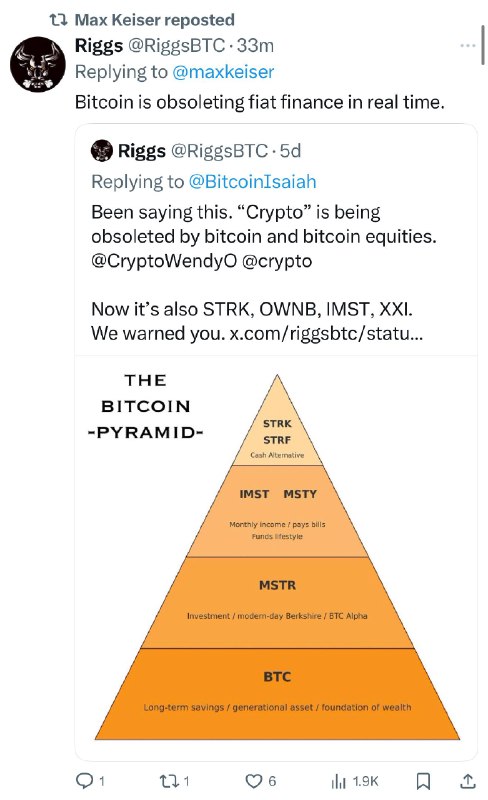Bookmark this tweet
Image resolution: width=488 pixels, height=800 pixels.
[423, 781]
